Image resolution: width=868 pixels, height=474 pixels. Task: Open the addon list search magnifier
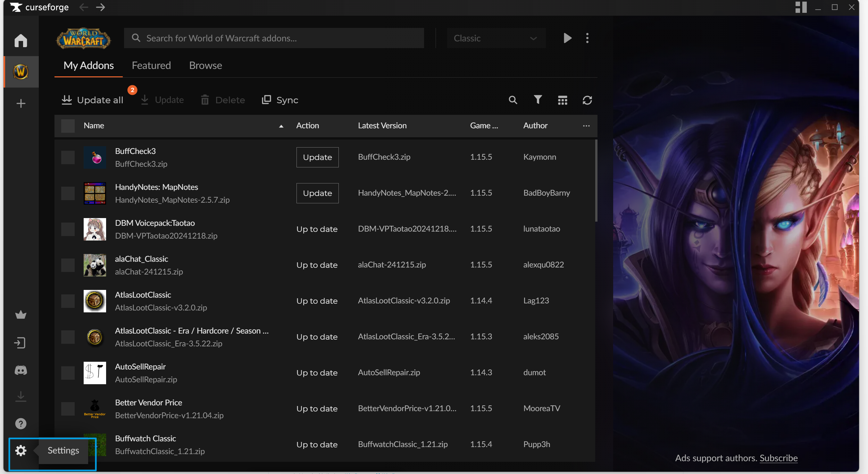coord(513,100)
